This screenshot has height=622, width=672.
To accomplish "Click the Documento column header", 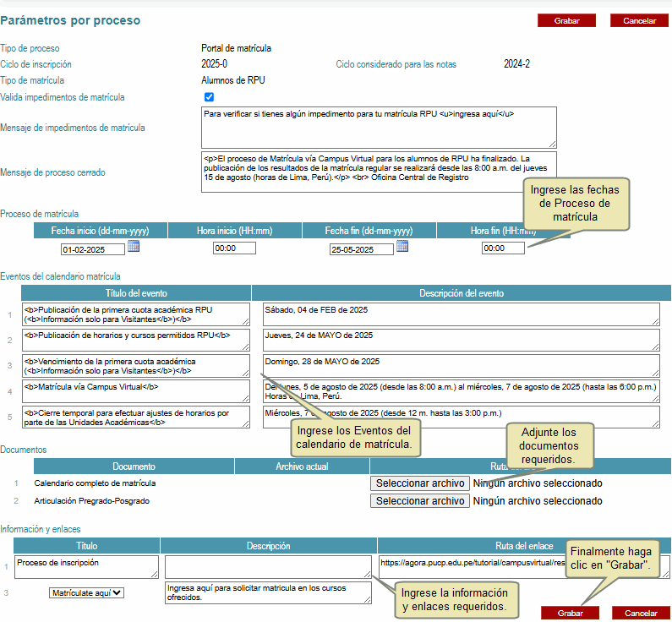I will click(134, 466).
